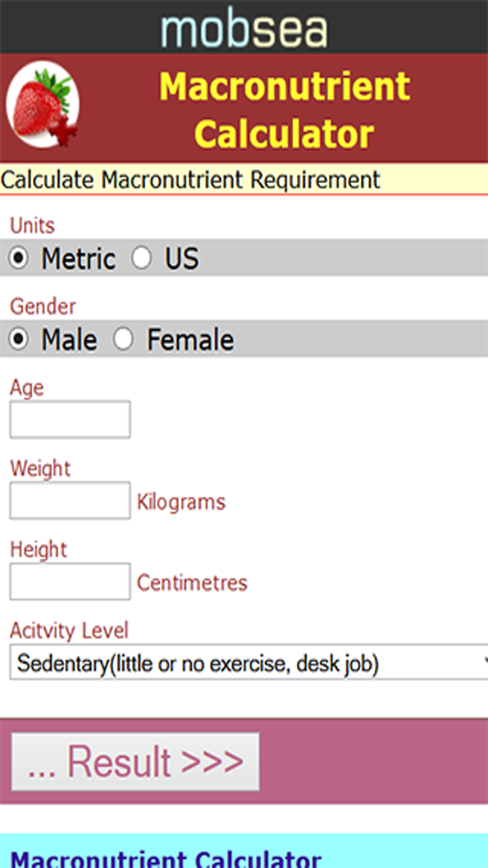Viewport: 488px width, 868px height.
Task: Click inside the Age input field
Action: (x=69, y=419)
